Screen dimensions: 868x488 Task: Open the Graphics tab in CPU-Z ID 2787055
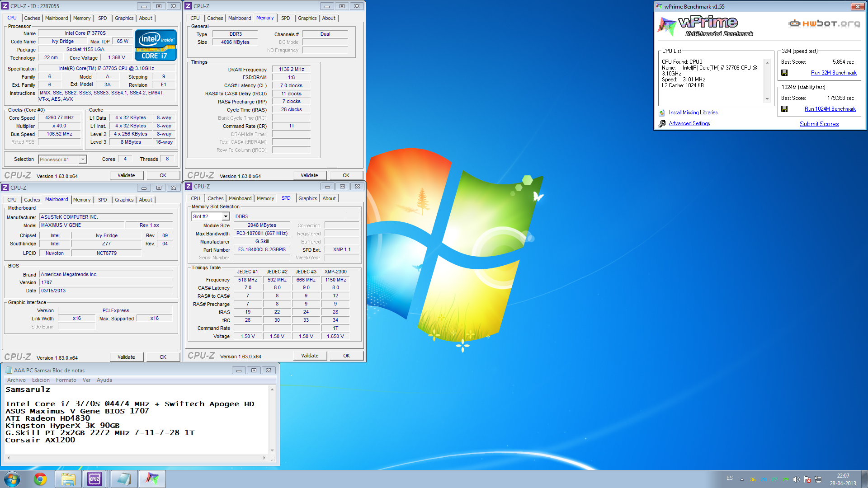click(124, 18)
